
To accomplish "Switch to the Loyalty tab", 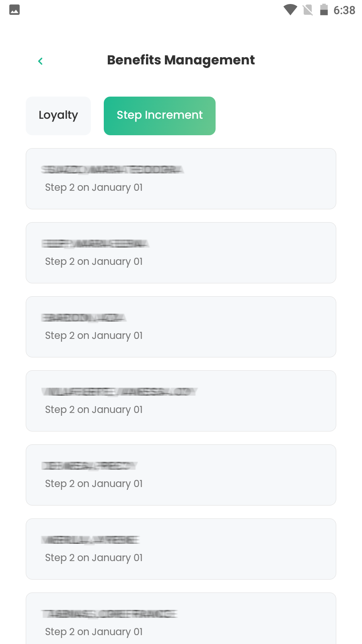I will 58,116.
